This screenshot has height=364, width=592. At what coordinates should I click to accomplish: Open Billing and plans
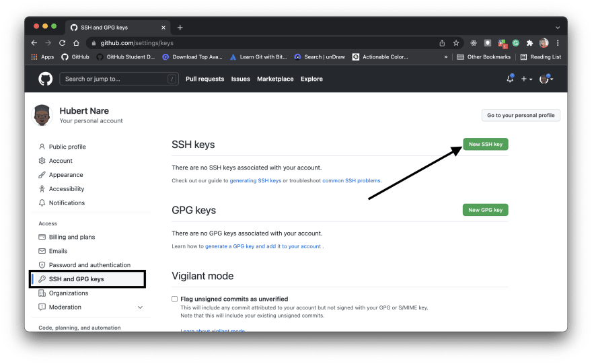click(x=72, y=237)
